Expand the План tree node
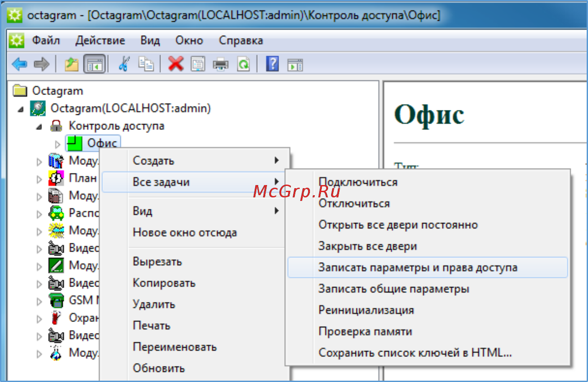The height and width of the screenshot is (382, 588). click(40, 179)
